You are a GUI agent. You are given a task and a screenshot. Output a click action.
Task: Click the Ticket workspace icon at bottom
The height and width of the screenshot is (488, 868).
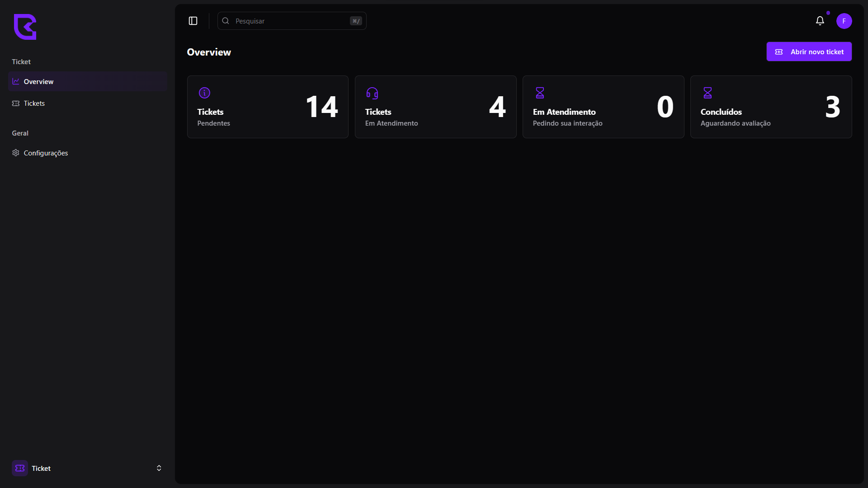coord(20,468)
